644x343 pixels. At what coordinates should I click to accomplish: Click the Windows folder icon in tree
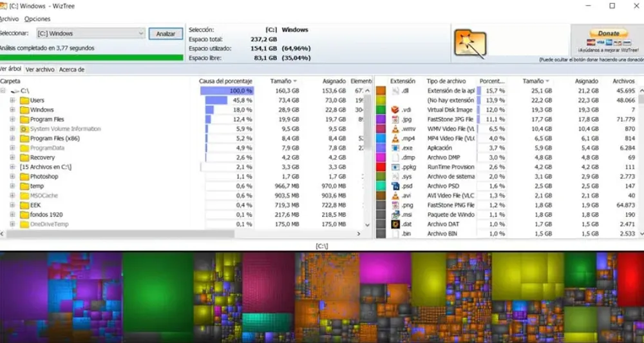tap(24, 110)
